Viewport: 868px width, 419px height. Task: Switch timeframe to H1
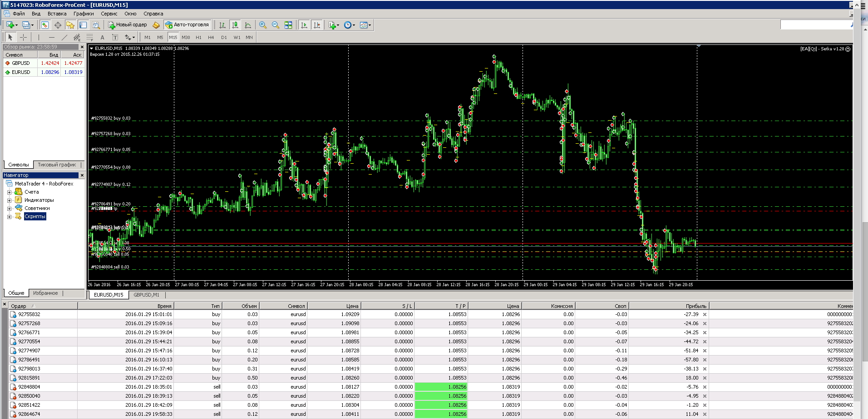(198, 37)
